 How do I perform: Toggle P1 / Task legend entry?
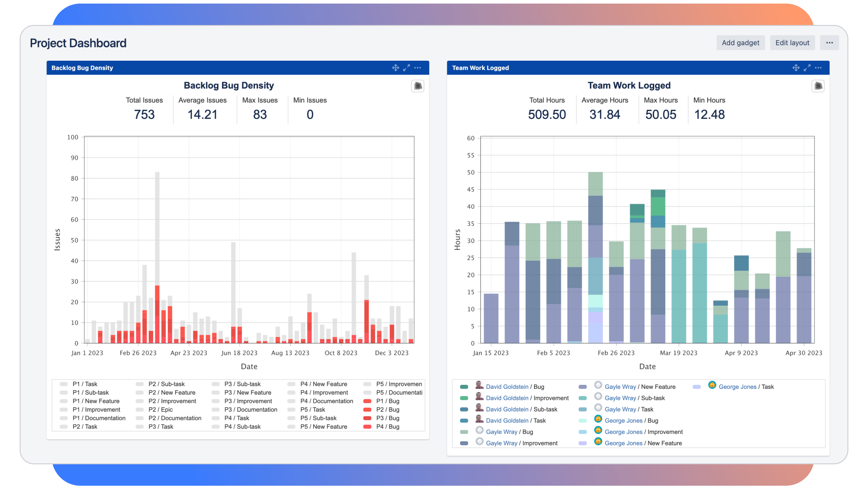tap(79, 384)
